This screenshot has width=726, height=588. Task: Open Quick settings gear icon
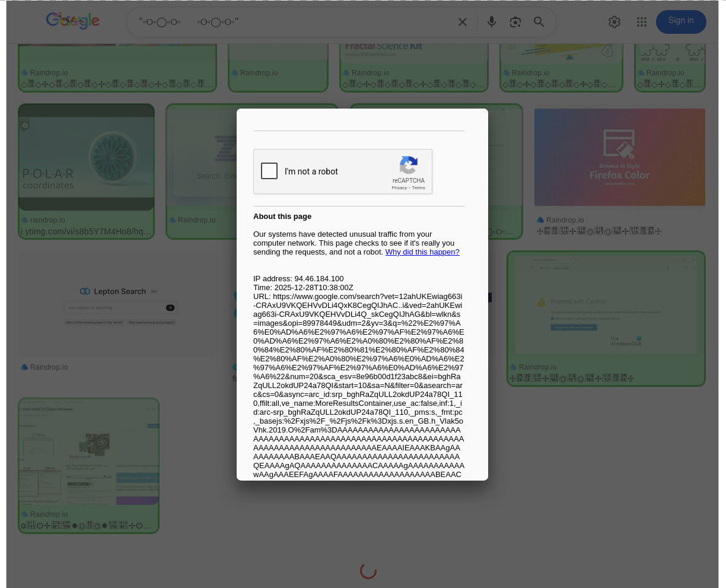614,22
